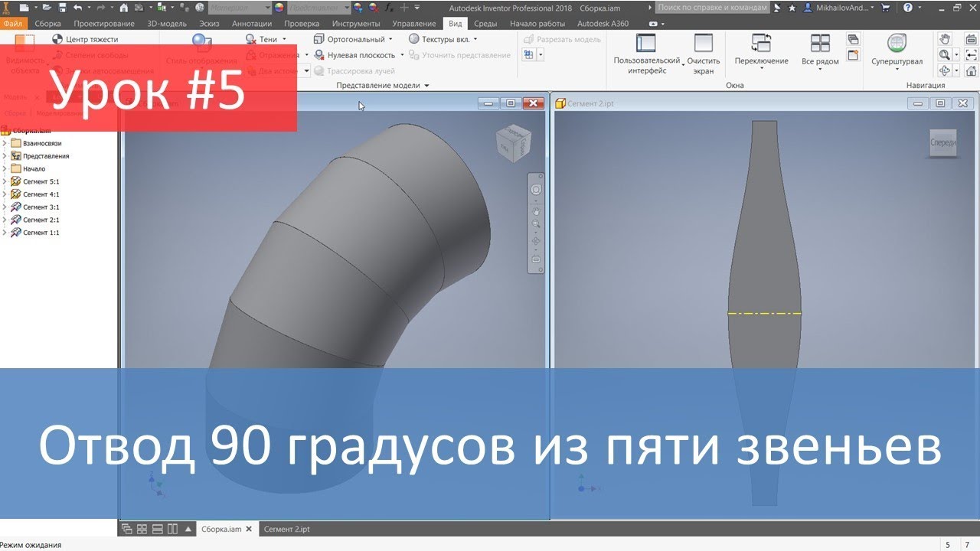Click the appearance color wheel icon
980x551 pixels.
(x=278, y=8)
